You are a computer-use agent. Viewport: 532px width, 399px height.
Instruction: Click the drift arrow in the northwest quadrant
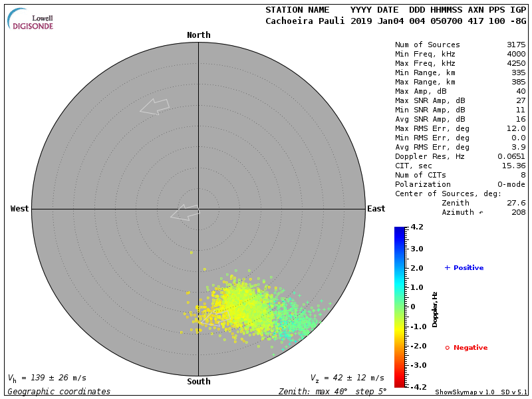[x=154, y=106]
